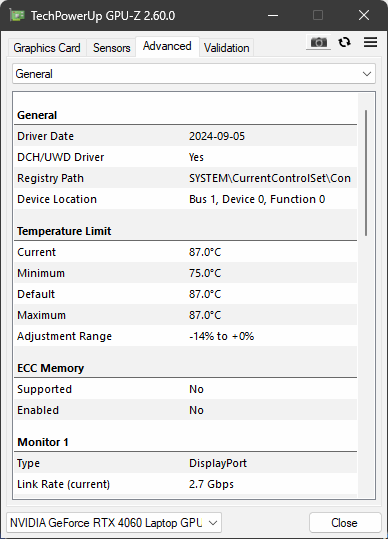Viewport: 388px width, 539px height.
Task: Click the ECC Enabled row label
Action: pyautogui.click(x=38, y=410)
